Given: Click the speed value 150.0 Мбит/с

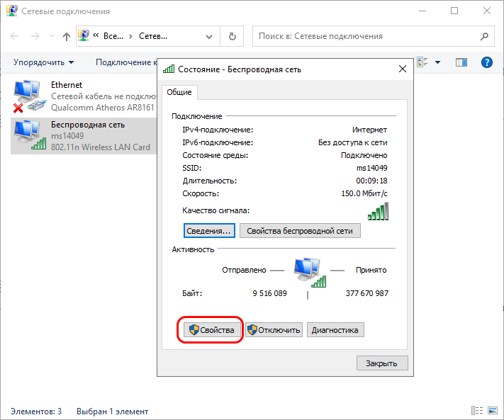Looking at the screenshot, I should (x=364, y=193).
